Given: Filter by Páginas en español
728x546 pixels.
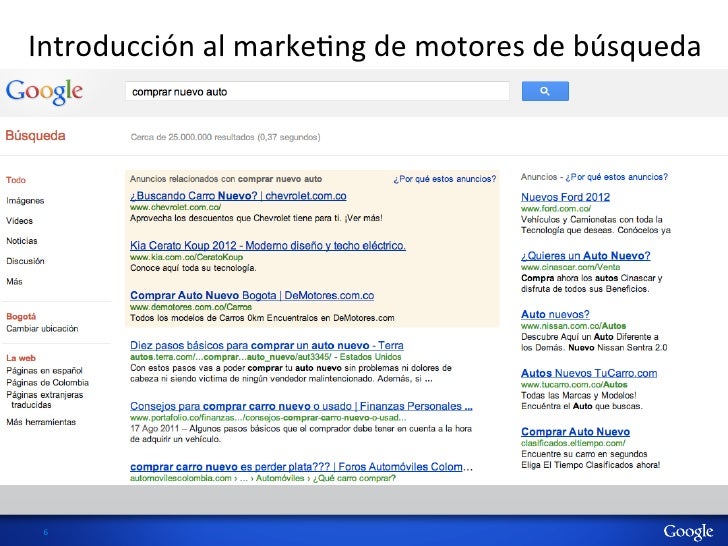Looking at the screenshot, I should pyautogui.click(x=44, y=370).
